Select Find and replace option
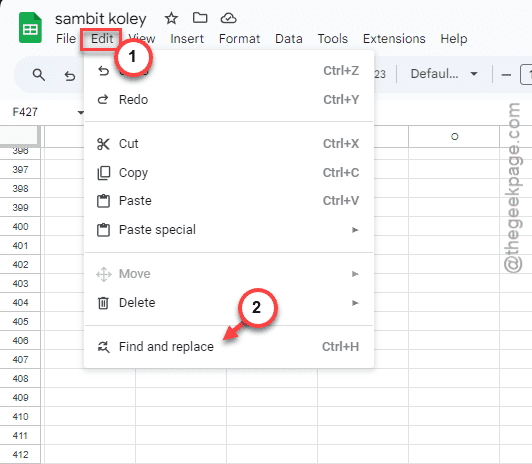 (x=229, y=347)
